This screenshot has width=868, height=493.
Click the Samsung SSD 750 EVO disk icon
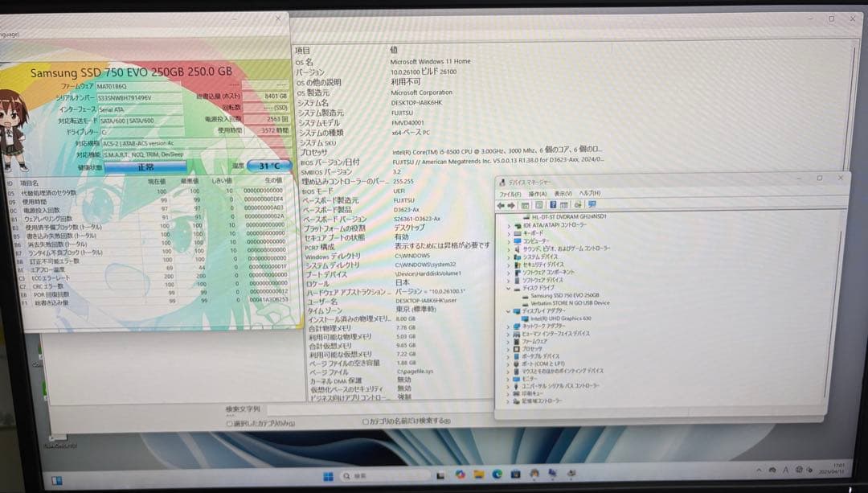point(524,298)
